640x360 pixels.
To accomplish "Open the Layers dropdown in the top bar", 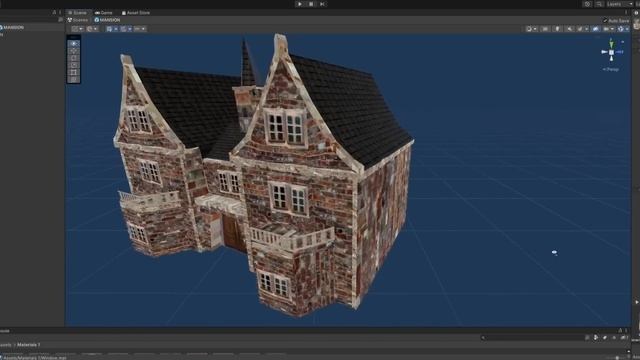I will [x=620, y=4].
